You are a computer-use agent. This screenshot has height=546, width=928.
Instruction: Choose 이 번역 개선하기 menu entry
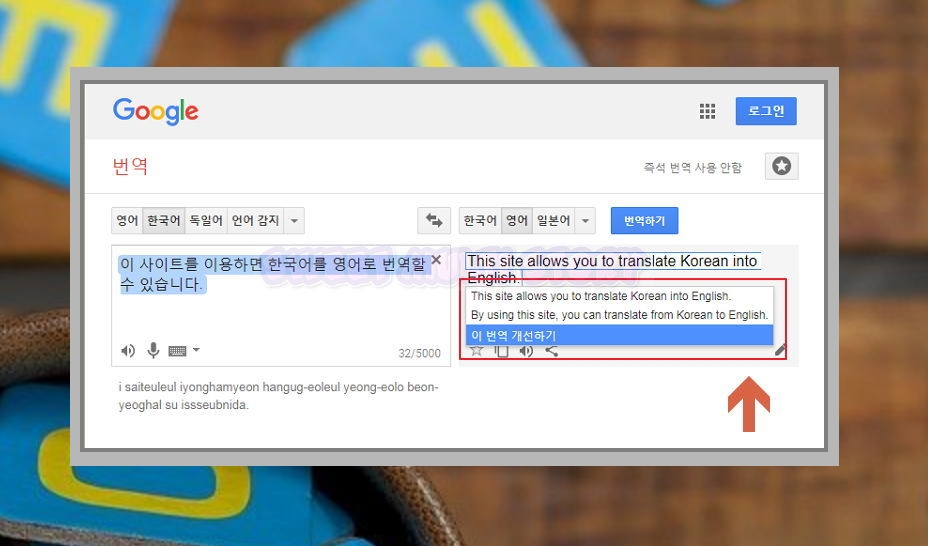pyautogui.click(x=620, y=335)
